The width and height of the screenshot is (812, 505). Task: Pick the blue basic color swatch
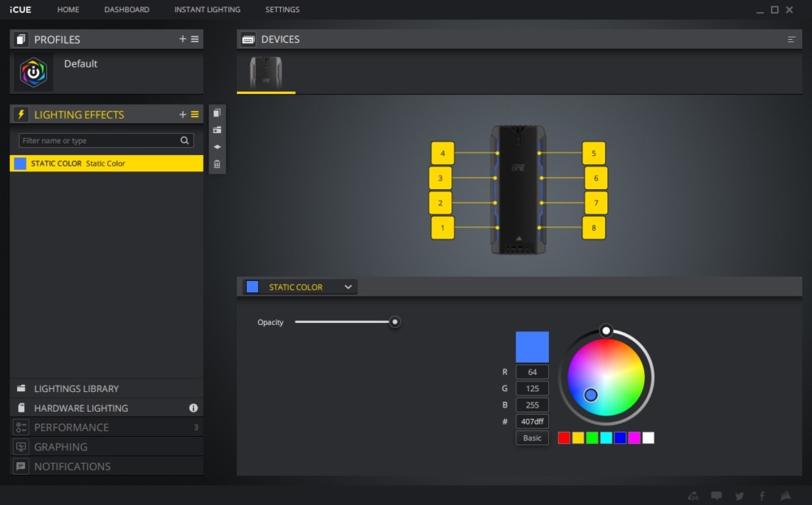(620, 438)
